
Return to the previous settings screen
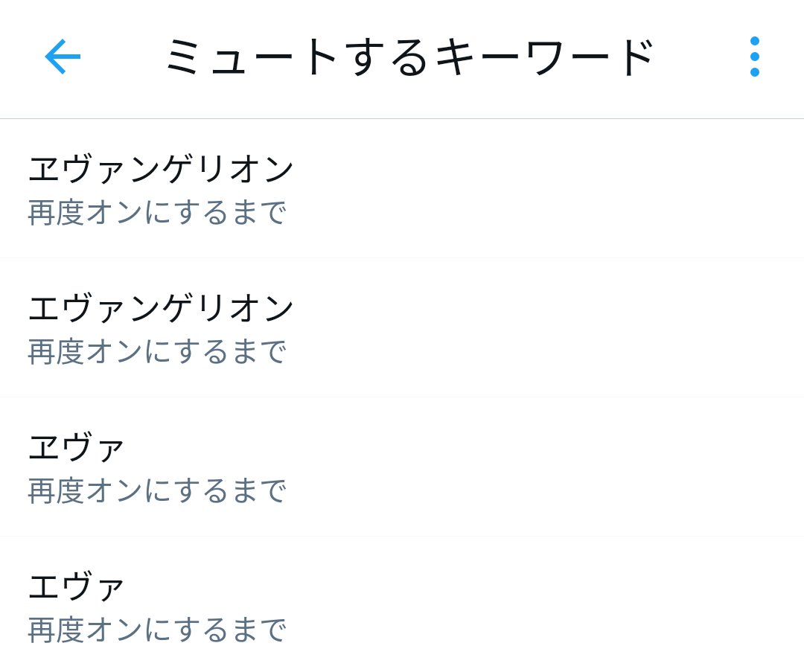pyautogui.click(x=63, y=57)
